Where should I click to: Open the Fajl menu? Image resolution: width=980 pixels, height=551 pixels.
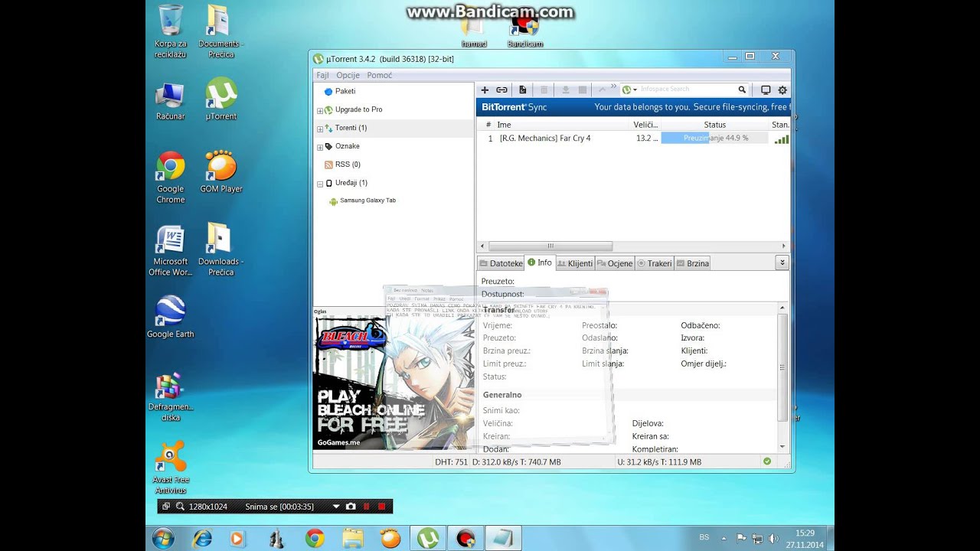[x=322, y=75]
